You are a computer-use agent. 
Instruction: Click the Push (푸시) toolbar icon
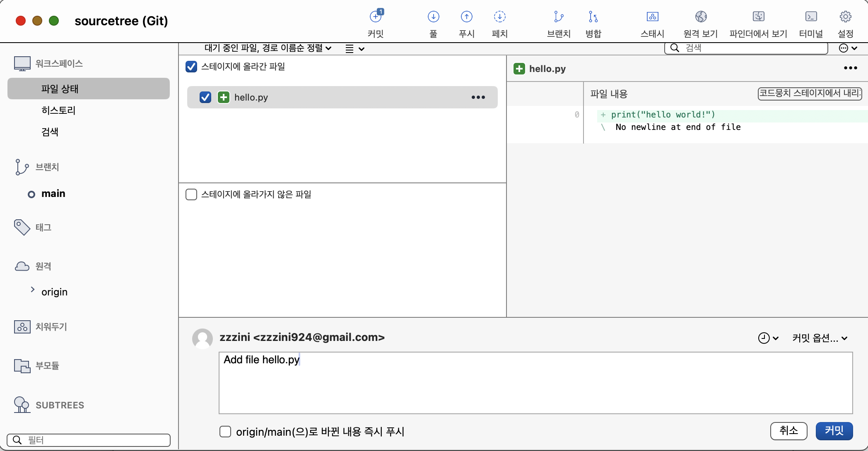(466, 17)
